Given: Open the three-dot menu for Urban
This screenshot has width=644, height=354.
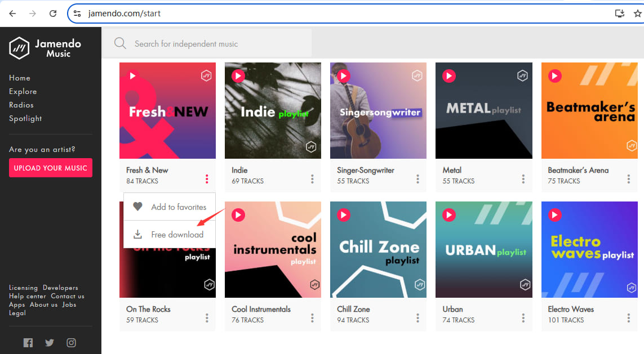Looking at the screenshot, I should click(523, 318).
